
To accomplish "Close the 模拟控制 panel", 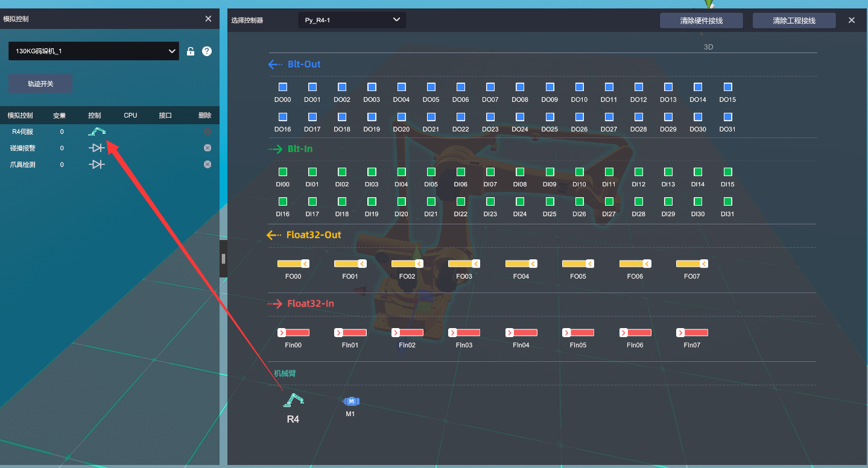I will [x=208, y=19].
